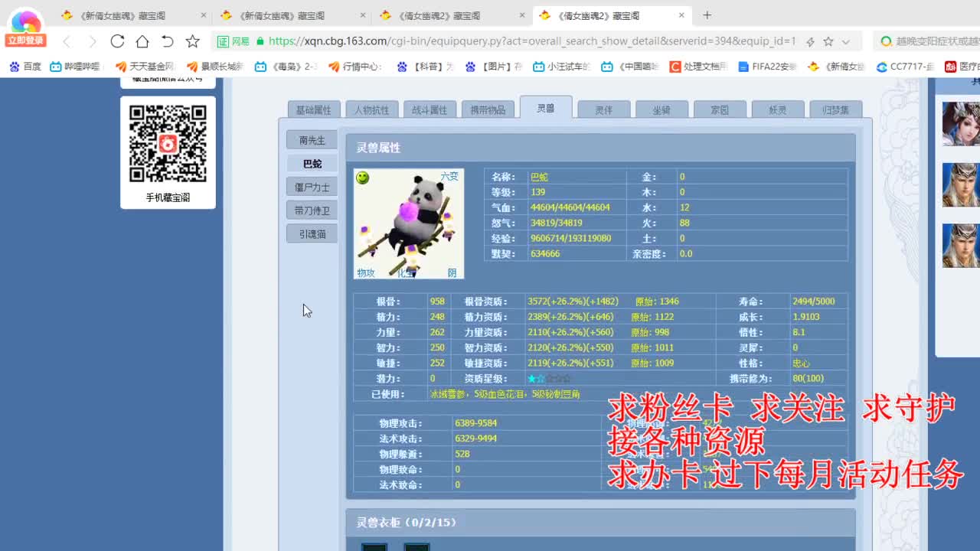
Task: Open the 景顺长城 bookmark
Action: [215, 67]
